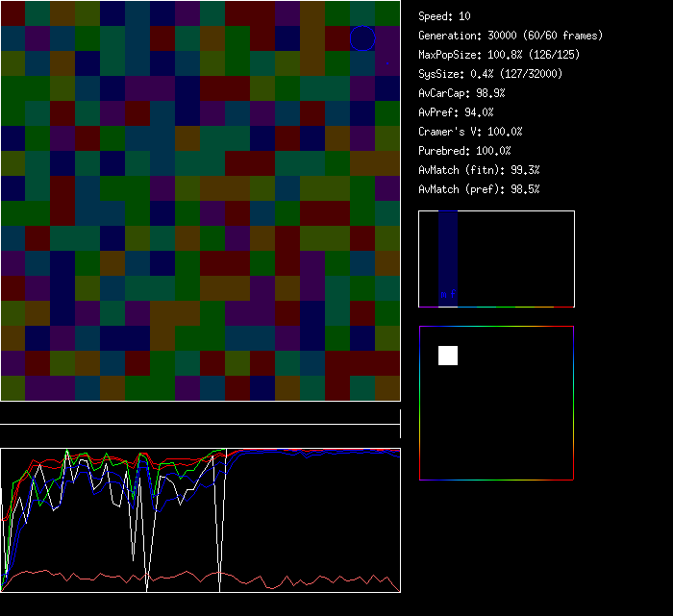Click the Purebred: 100.0% line

[x=465, y=151]
